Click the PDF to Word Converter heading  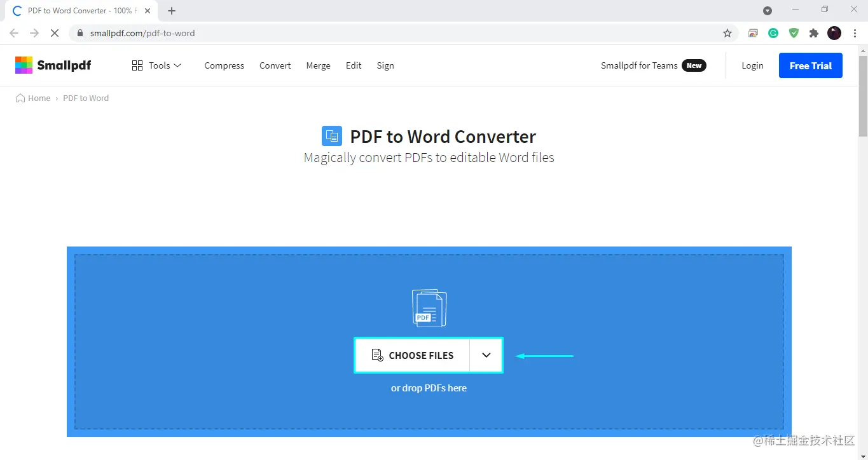pos(443,137)
